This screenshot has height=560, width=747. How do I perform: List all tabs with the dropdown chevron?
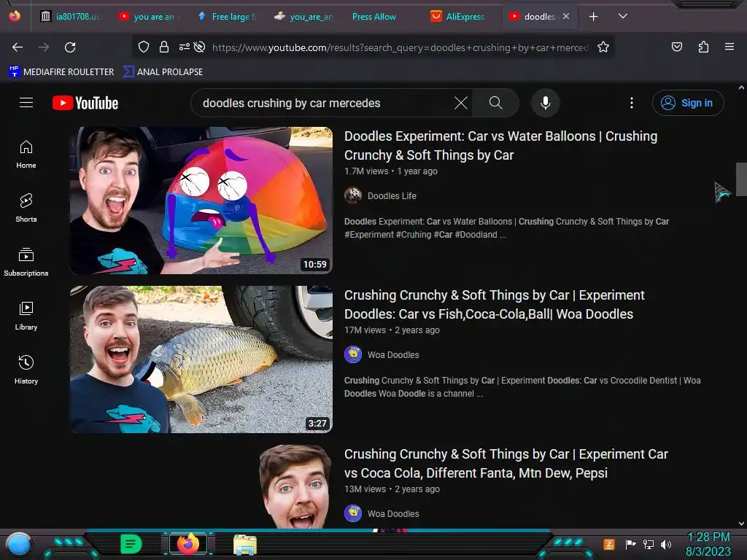pyautogui.click(x=623, y=17)
